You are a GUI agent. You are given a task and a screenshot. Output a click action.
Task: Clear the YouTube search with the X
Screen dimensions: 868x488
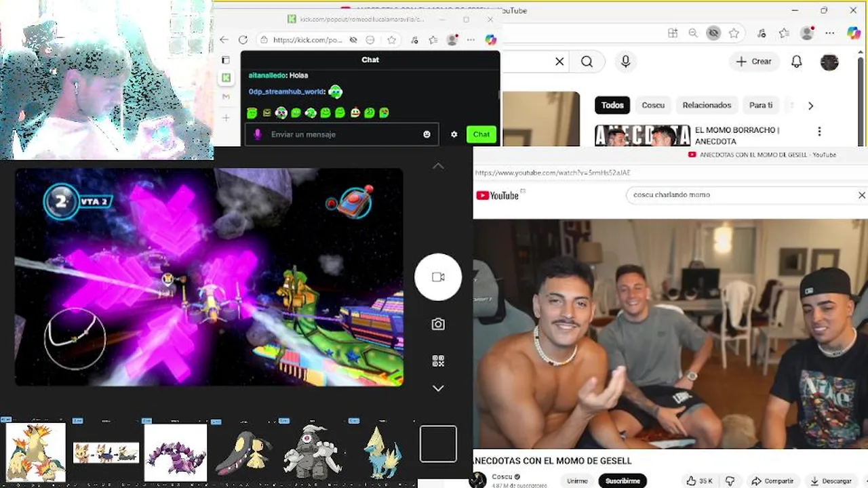(x=559, y=62)
